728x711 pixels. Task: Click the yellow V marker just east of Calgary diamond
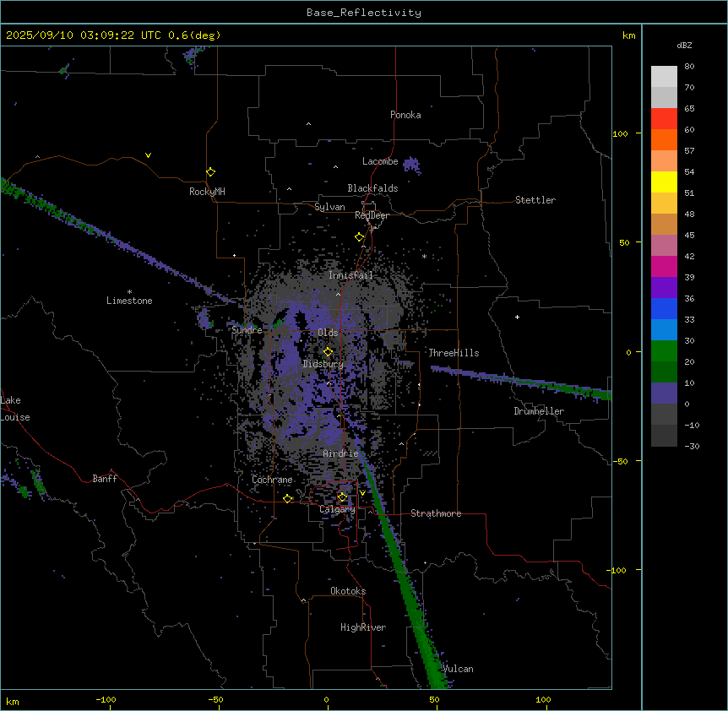click(362, 493)
